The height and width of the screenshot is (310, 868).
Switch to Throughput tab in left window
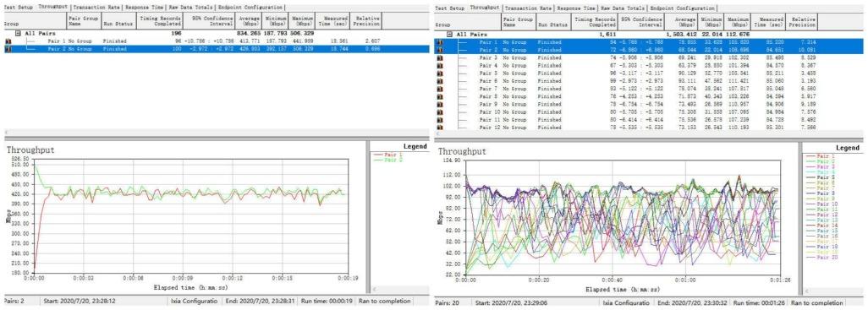52,8
